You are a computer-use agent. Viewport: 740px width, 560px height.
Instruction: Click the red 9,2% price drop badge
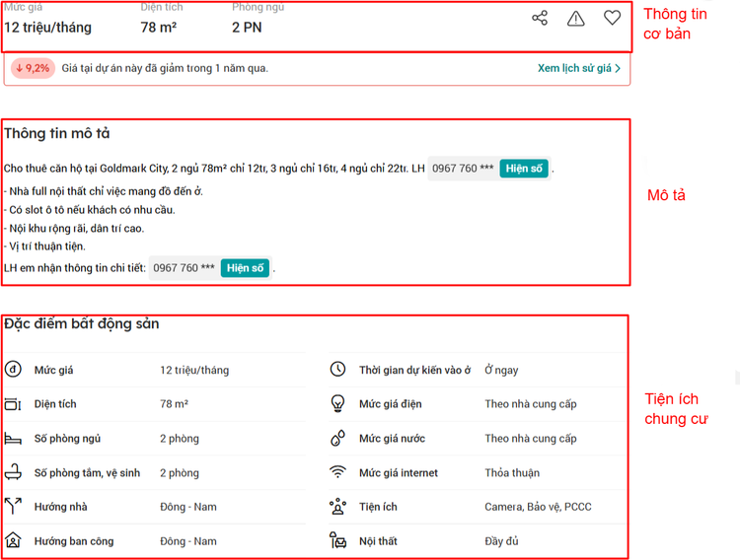coord(33,68)
